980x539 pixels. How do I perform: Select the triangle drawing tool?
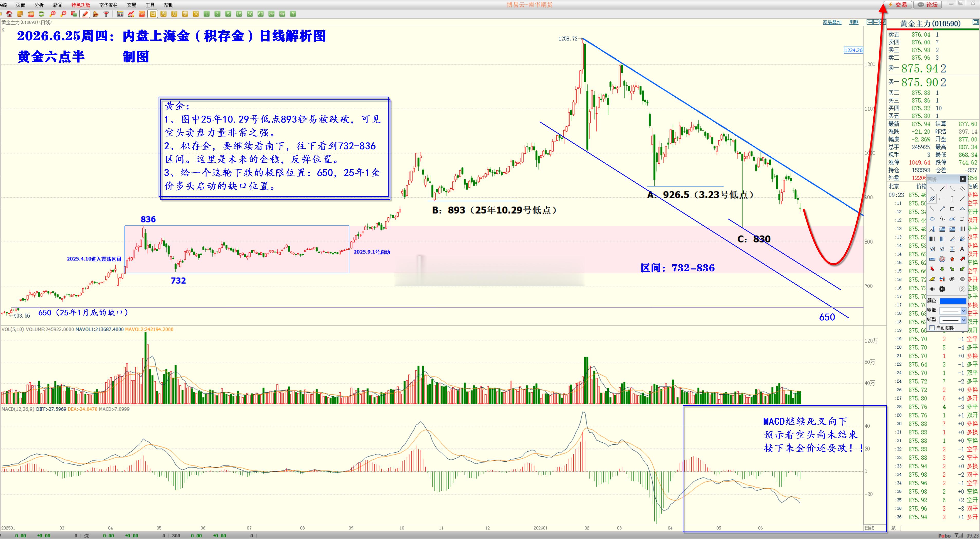[963, 209]
